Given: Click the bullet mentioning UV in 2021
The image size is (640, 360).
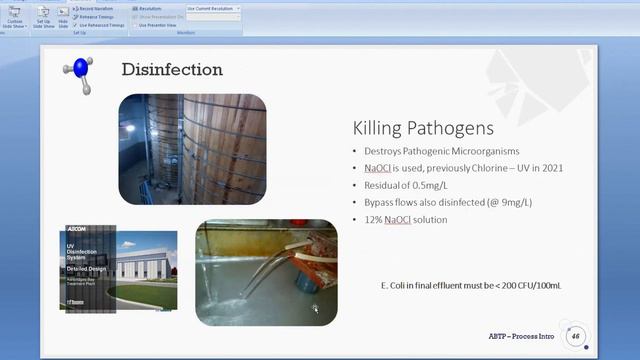Looking at the screenshot, I should (463, 168).
